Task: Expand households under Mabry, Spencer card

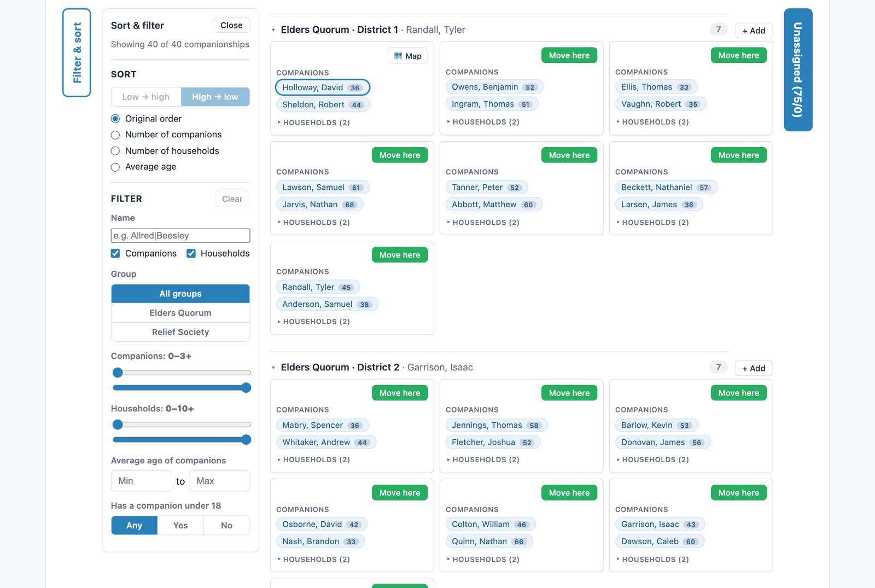Action: point(313,459)
